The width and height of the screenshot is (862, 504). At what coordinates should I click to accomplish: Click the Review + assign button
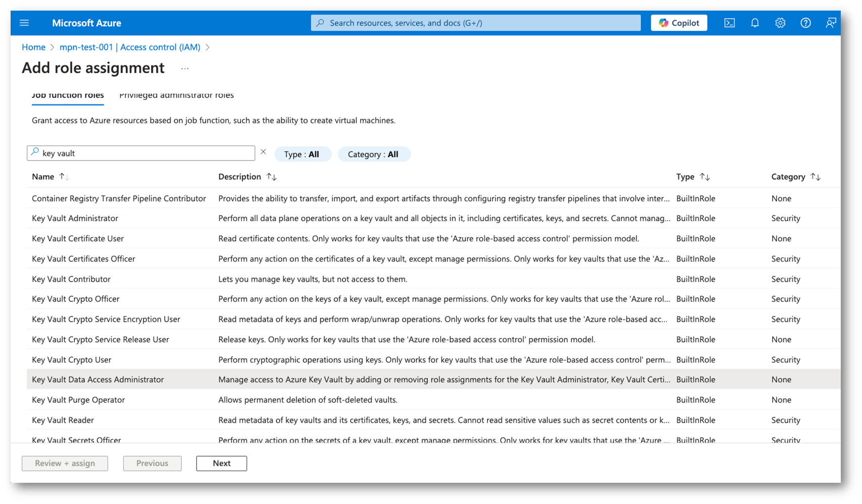point(65,463)
